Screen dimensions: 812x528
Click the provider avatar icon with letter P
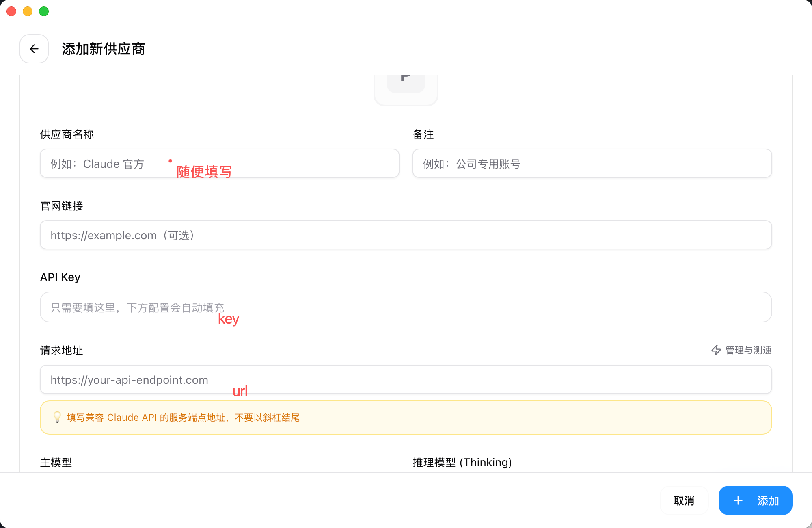(406, 84)
